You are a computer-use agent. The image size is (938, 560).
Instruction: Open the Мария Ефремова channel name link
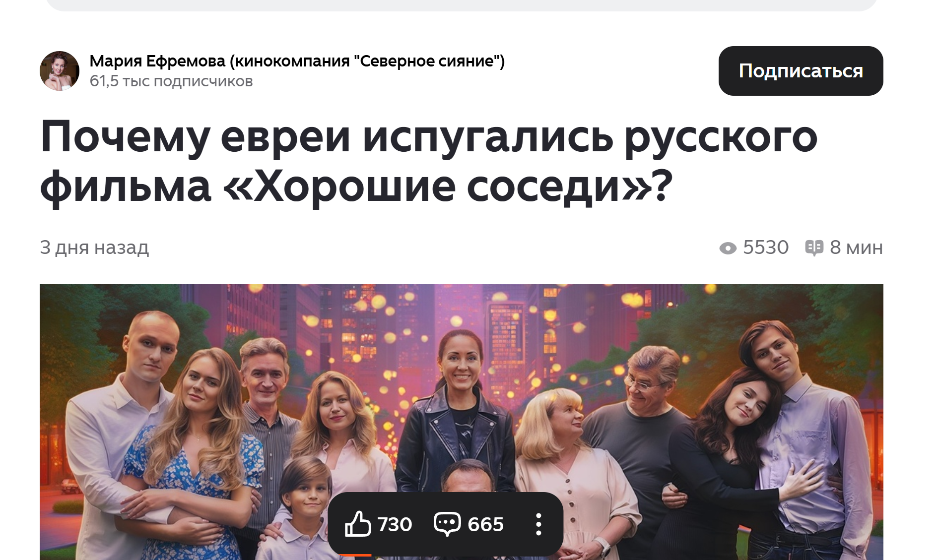click(297, 61)
